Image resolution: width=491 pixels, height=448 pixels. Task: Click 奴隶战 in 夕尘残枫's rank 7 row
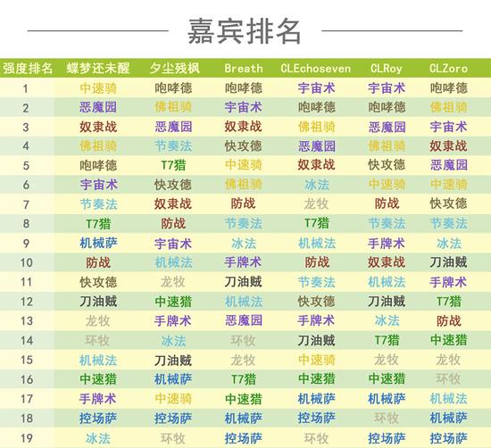click(x=173, y=203)
